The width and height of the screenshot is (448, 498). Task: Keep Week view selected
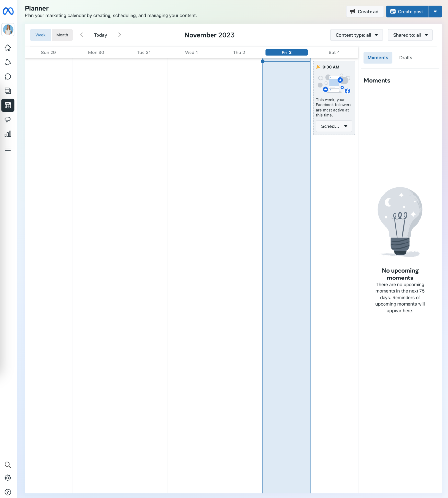[40, 35]
